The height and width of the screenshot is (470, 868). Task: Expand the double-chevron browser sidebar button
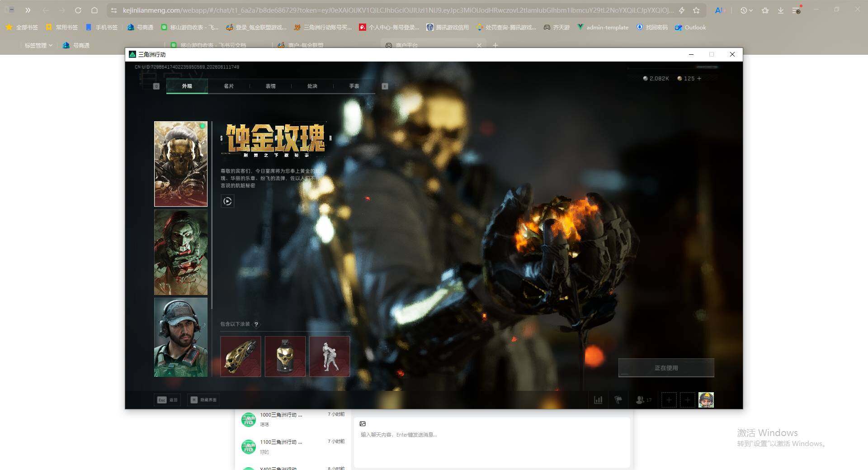[x=28, y=10]
